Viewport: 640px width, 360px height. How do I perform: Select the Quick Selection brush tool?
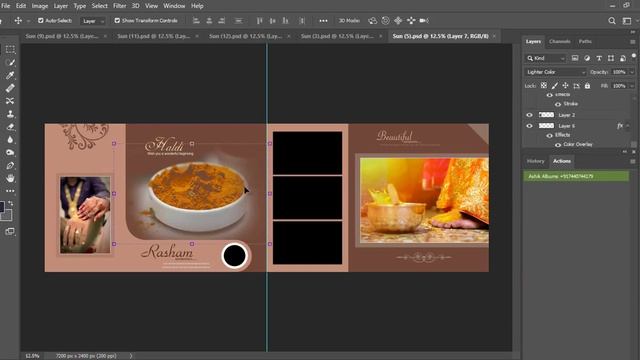click(10, 62)
